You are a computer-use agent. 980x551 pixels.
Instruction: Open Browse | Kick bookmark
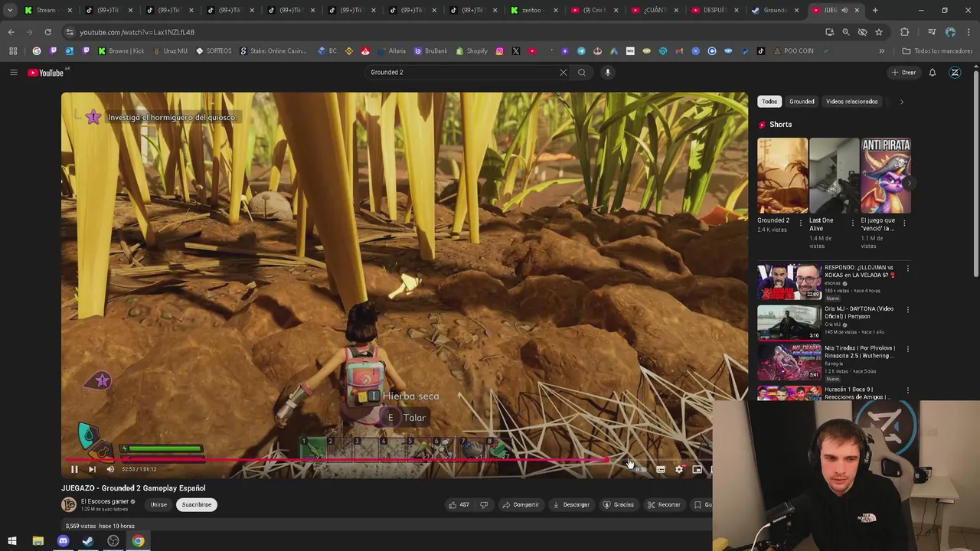tap(121, 51)
